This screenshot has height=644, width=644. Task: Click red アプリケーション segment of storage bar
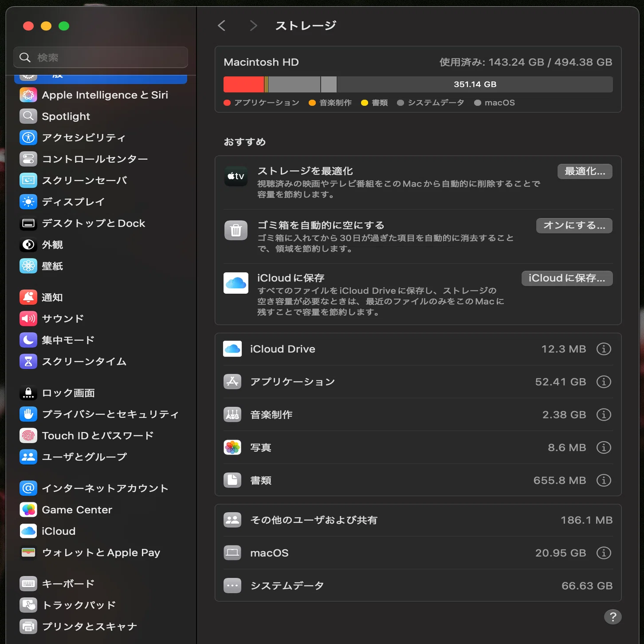point(243,84)
